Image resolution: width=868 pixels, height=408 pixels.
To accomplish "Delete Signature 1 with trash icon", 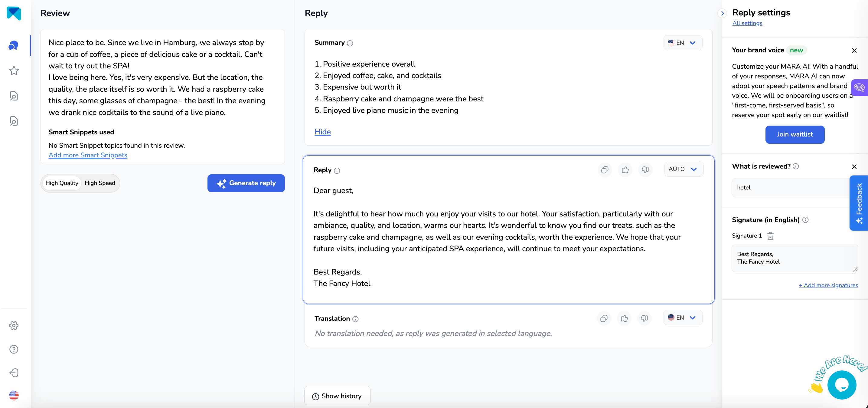I will pyautogui.click(x=770, y=236).
